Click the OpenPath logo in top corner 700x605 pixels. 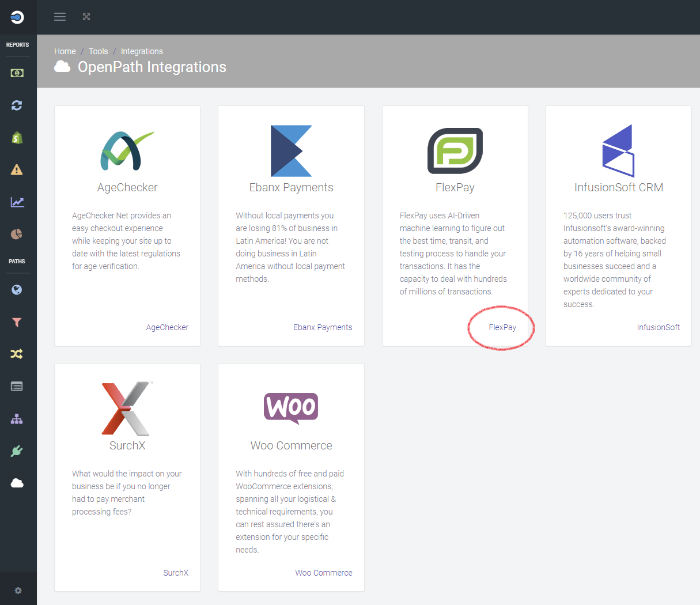point(17,17)
